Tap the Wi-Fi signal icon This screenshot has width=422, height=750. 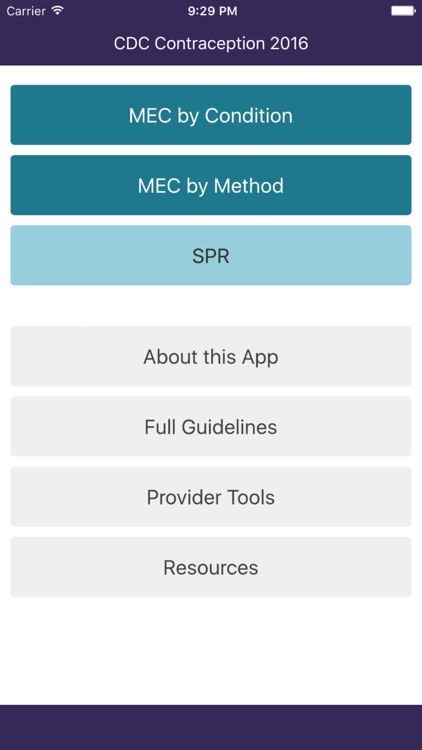pyautogui.click(x=58, y=11)
